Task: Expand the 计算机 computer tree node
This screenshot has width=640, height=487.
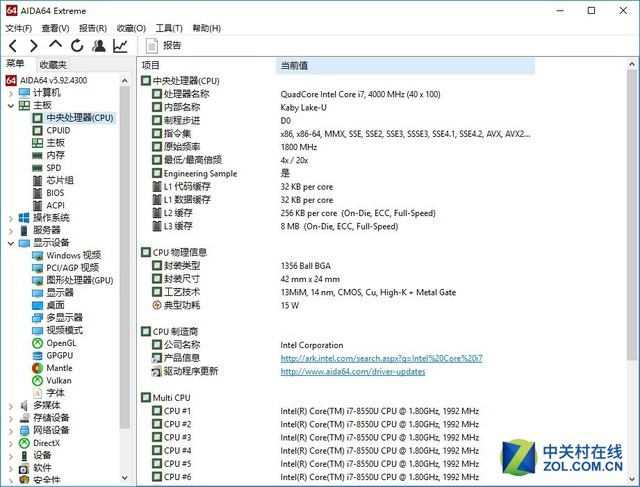Action: (11, 92)
